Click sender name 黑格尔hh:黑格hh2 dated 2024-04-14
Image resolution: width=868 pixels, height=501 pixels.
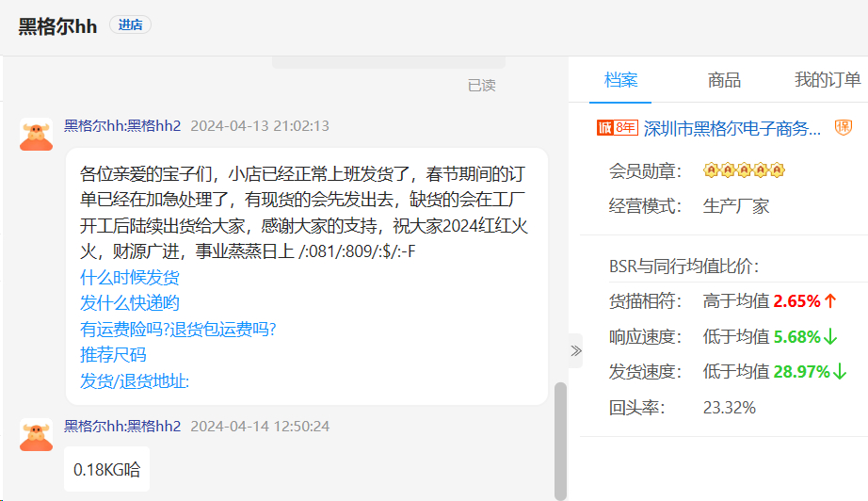click(x=122, y=427)
